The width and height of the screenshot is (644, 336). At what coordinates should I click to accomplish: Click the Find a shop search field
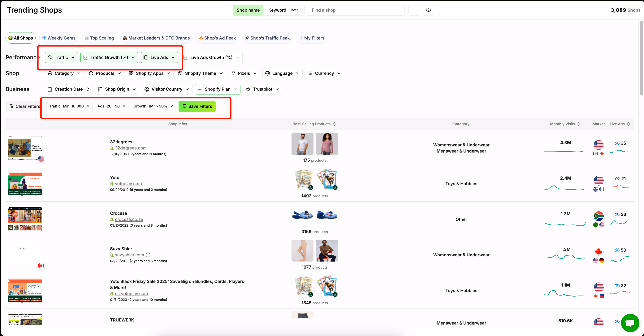point(355,10)
